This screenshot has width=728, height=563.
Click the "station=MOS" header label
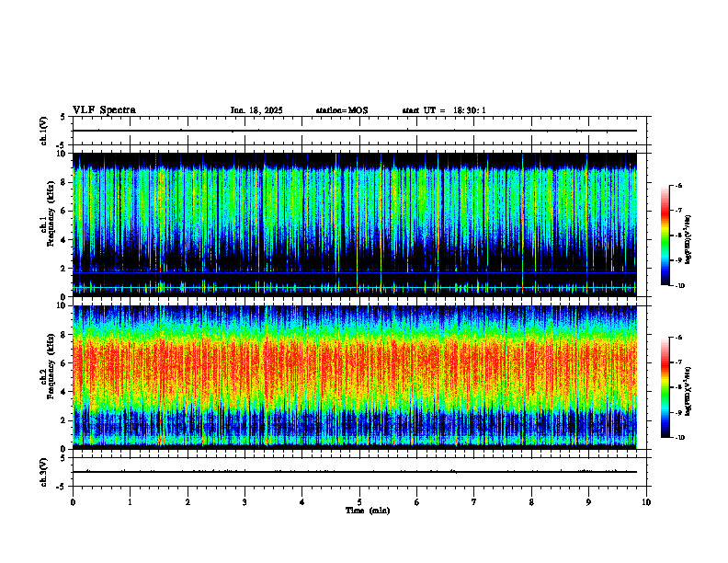point(342,110)
